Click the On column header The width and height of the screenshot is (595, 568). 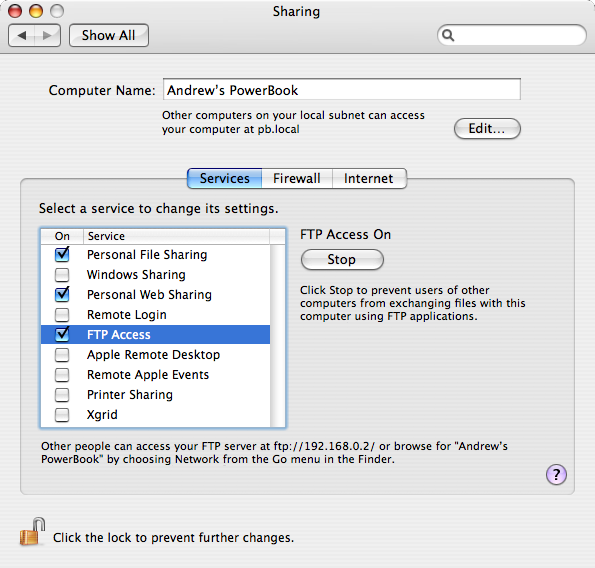pos(62,236)
